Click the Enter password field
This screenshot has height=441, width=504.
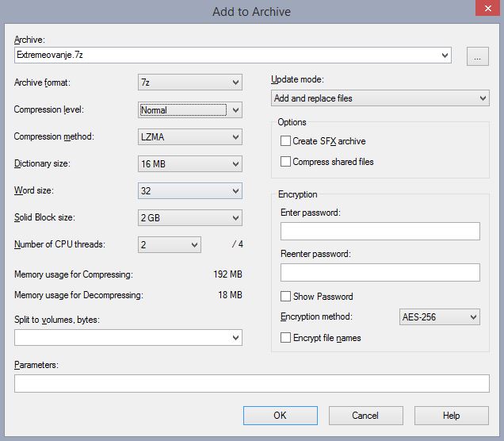[380, 231]
